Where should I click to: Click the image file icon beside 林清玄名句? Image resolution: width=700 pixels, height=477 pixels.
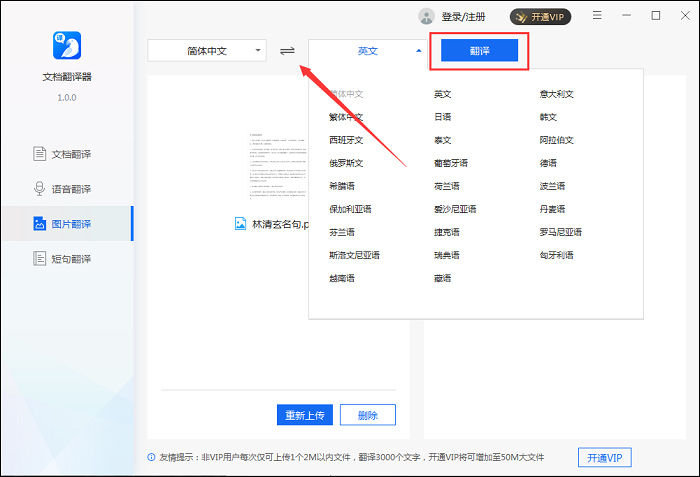[x=240, y=224]
